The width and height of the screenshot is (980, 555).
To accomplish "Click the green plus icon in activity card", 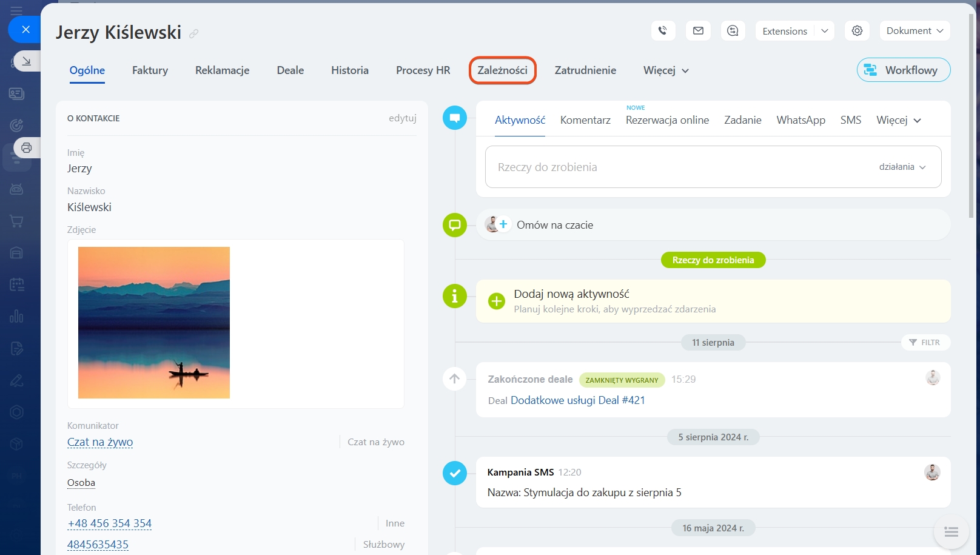I will click(x=496, y=301).
